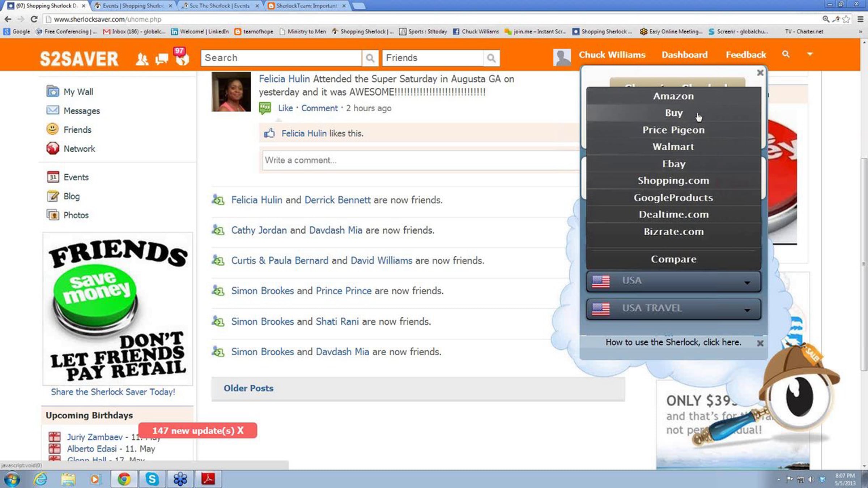
Task: Open the Feedback link in the header
Action: pyautogui.click(x=746, y=55)
